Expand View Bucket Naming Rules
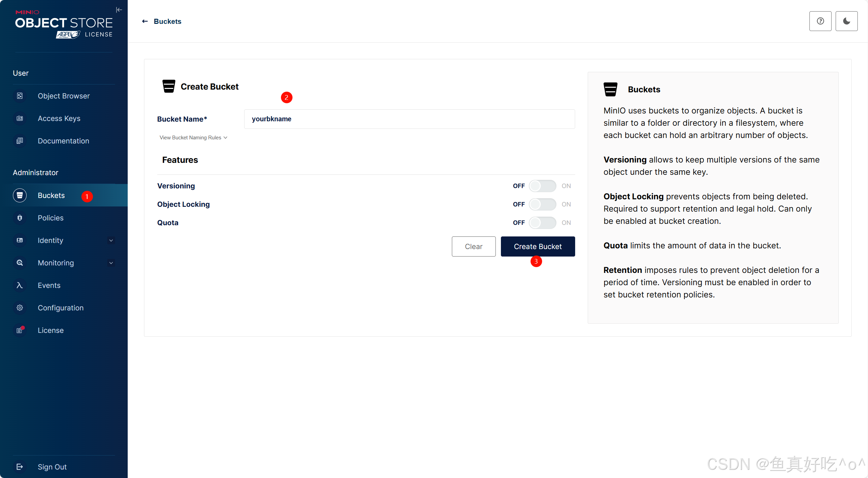The width and height of the screenshot is (868, 478). click(x=193, y=138)
